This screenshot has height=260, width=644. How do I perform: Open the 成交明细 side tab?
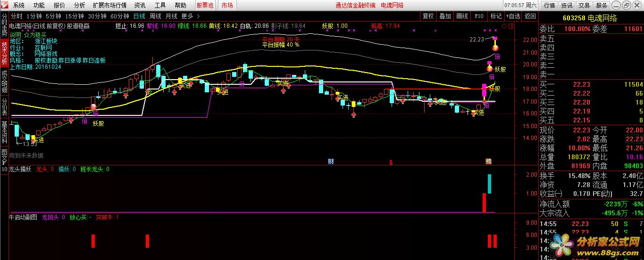click(x=4, y=82)
